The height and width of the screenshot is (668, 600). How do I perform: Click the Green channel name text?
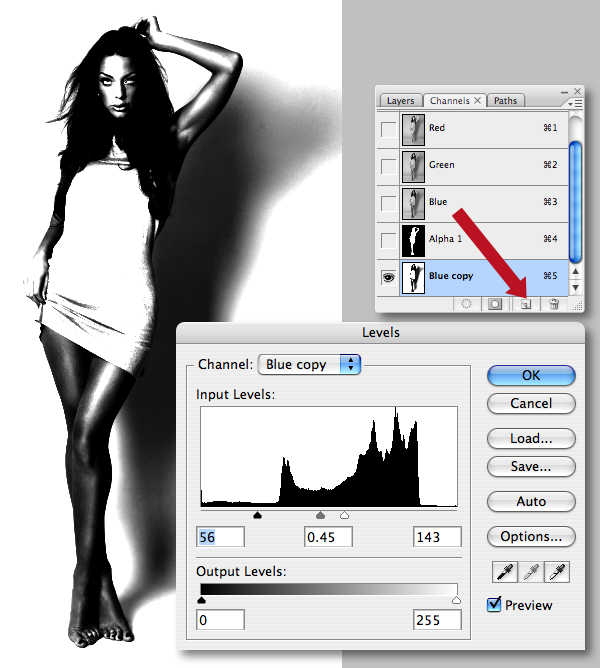[x=441, y=165]
